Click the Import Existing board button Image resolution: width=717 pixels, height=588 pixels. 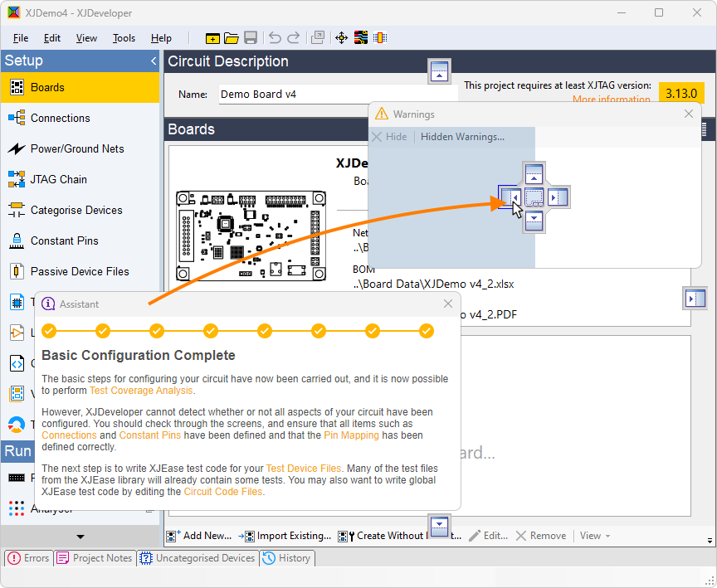pyautogui.click(x=286, y=536)
